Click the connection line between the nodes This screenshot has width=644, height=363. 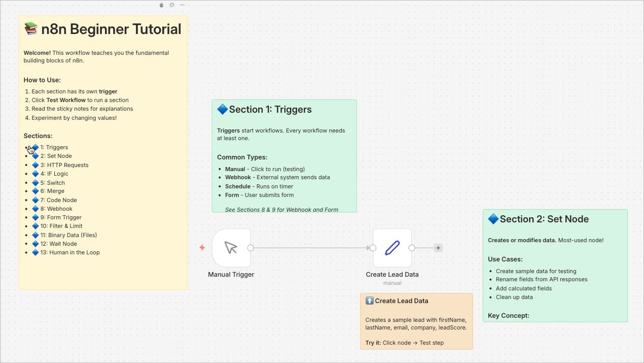[310, 248]
